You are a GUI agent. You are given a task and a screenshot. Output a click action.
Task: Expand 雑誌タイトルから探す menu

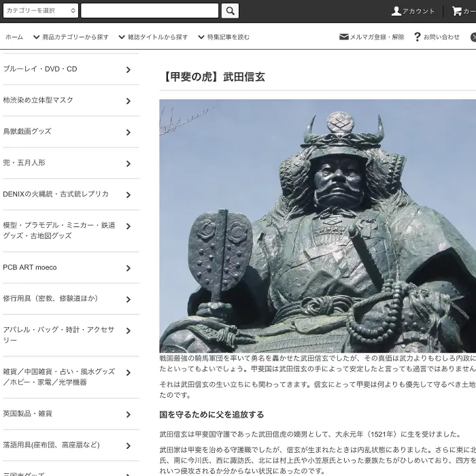(153, 37)
